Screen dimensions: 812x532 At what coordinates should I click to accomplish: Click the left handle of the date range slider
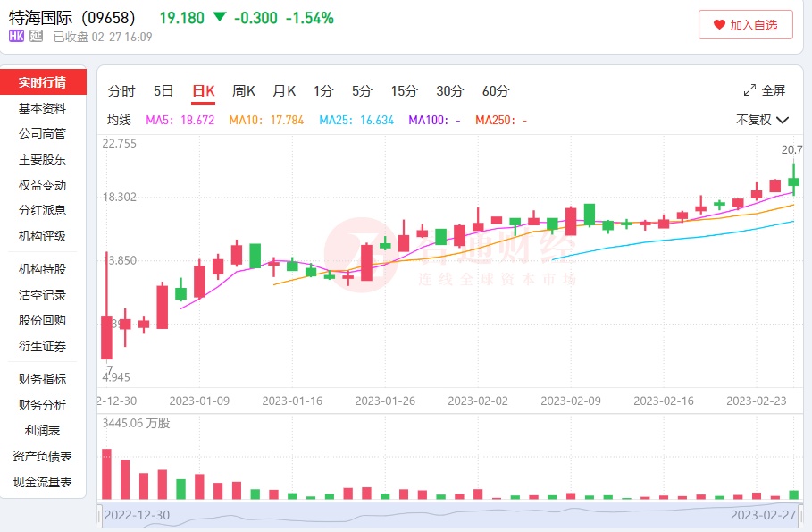click(x=99, y=515)
